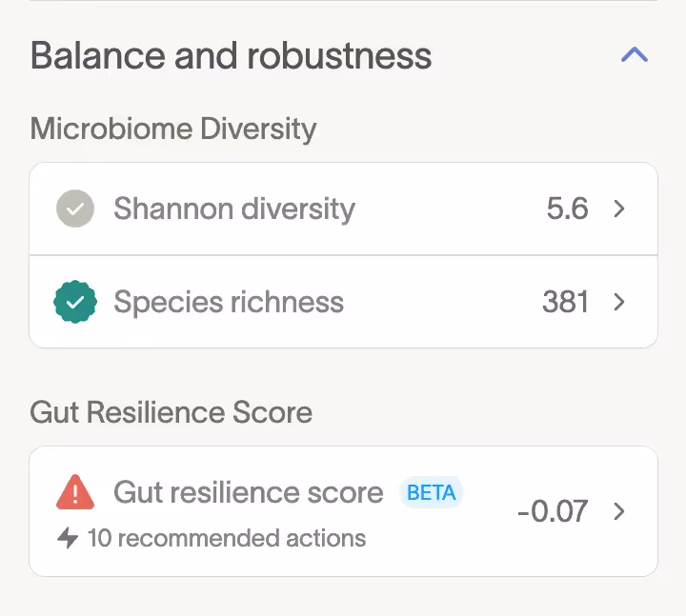The width and height of the screenshot is (686, 616).
Task: Open Shannon diversity details via its chevron
Action: [619, 209]
